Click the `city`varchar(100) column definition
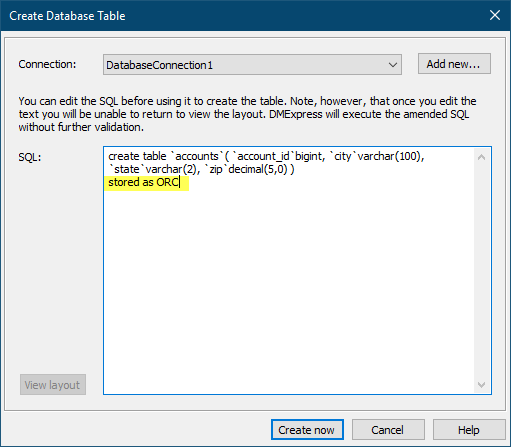This screenshot has height=447, width=511. coord(376,156)
